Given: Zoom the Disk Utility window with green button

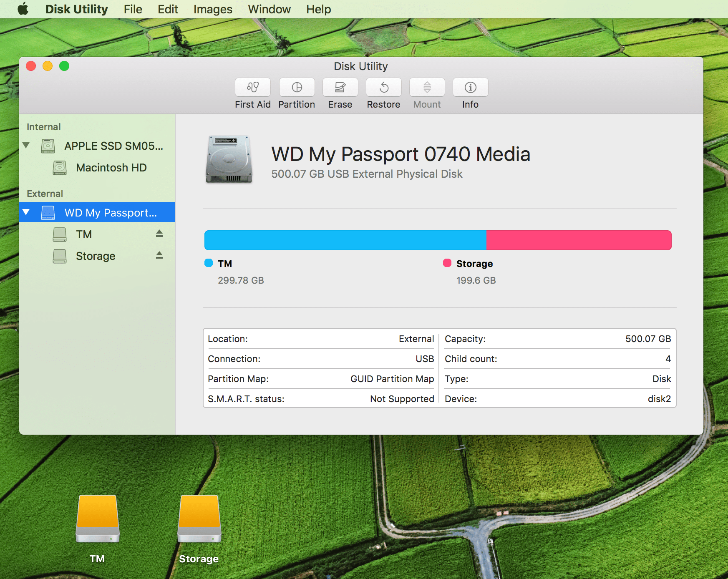Looking at the screenshot, I should pyautogui.click(x=64, y=66).
